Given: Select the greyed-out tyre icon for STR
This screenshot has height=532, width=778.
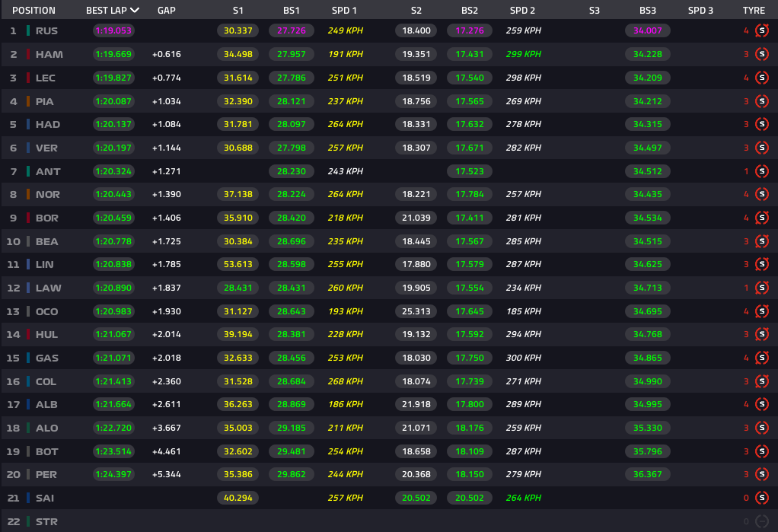Looking at the screenshot, I should tap(761, 521).
